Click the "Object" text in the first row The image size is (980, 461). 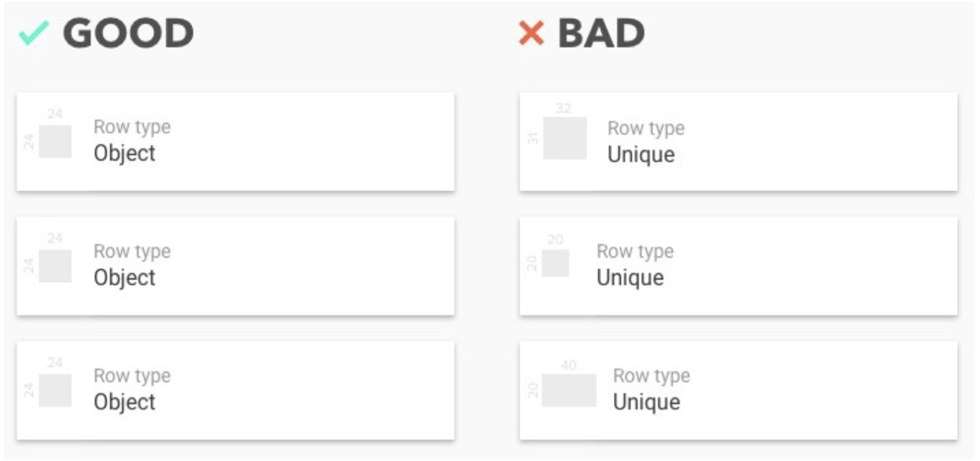(x=125, y=154)
